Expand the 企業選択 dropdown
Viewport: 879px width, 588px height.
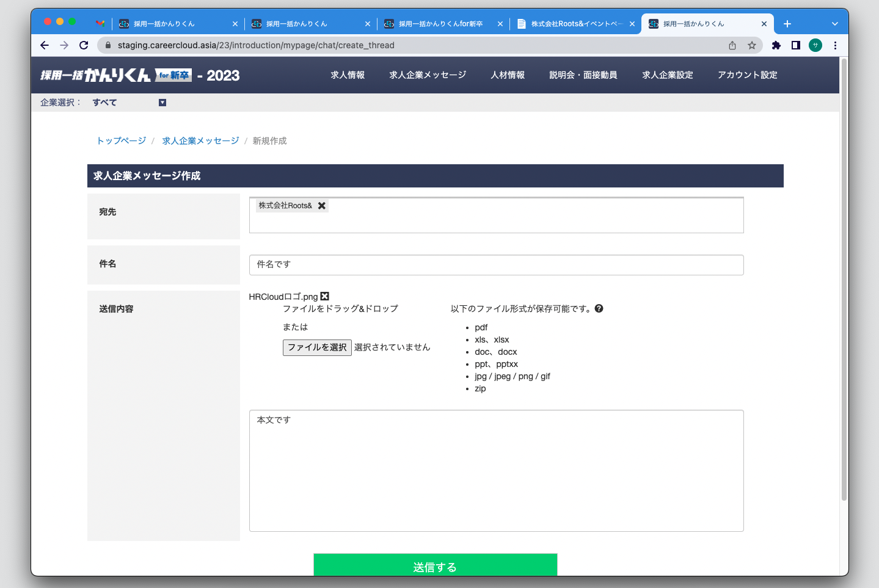(162, 103)
